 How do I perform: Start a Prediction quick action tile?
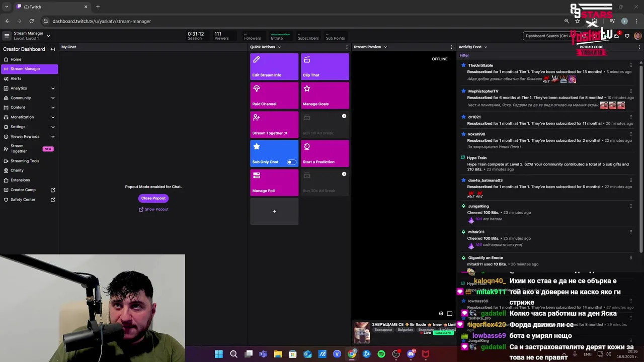325,154
